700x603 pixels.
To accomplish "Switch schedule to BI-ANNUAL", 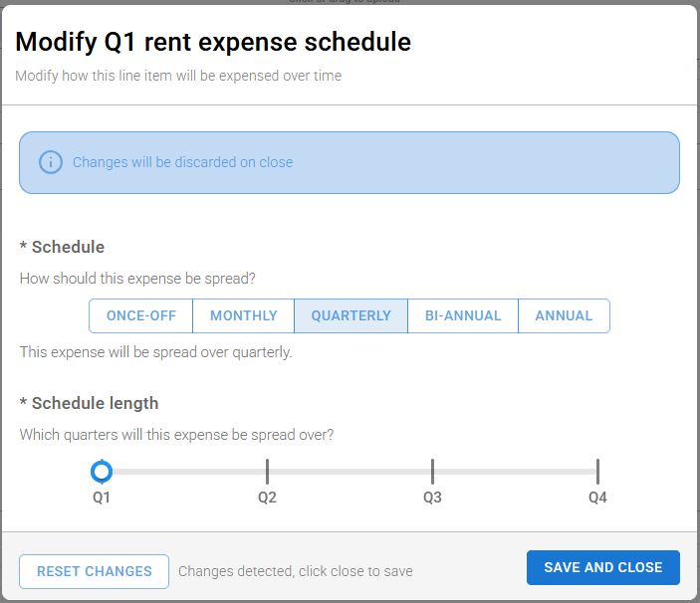I will point(463,315).
